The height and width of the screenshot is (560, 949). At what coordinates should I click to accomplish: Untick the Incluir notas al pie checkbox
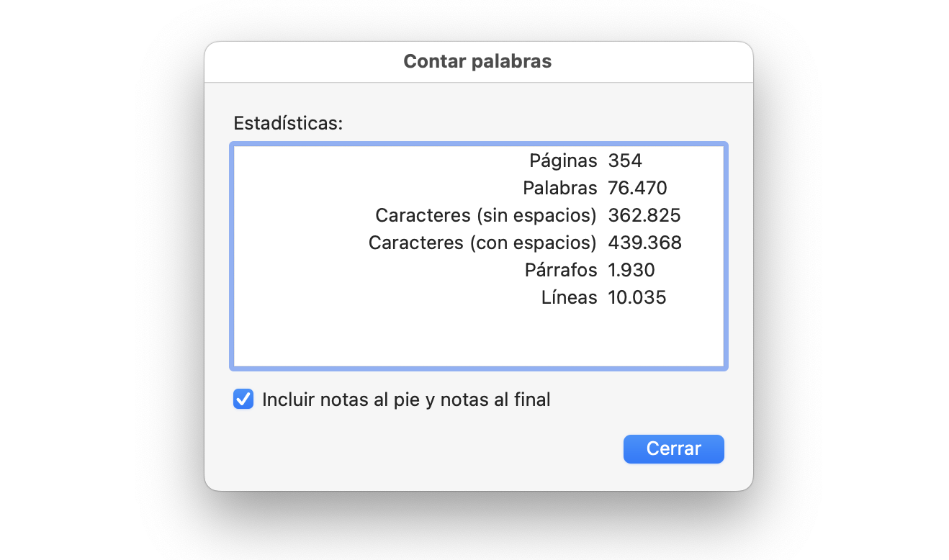coord(243,399)
